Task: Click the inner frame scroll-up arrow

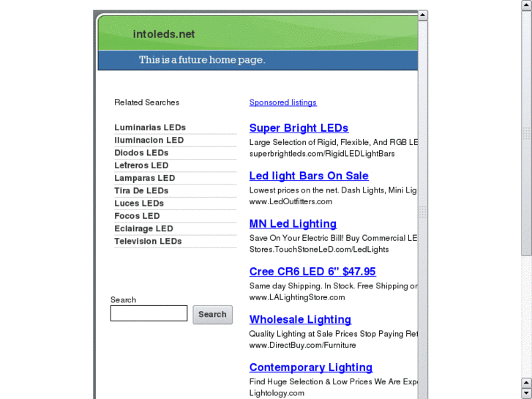Action: tap(422, 15)
